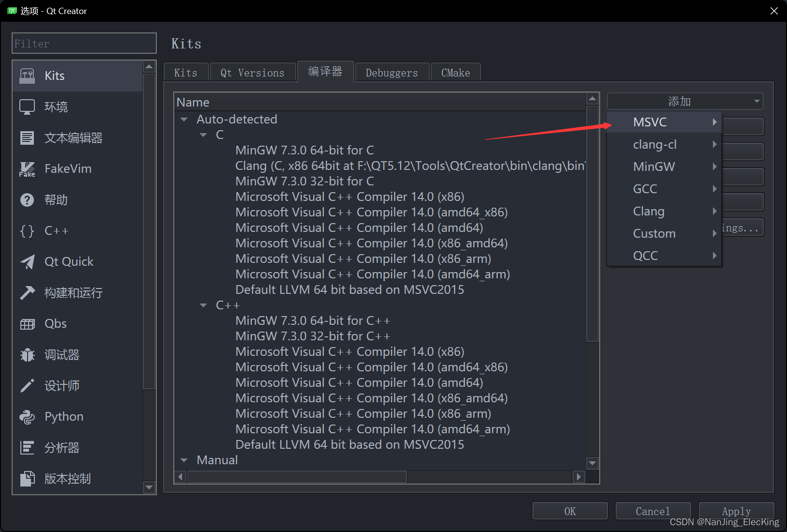Viewport: 787px width, 532px height.
Task: Click compiler list horizontal scroll left arrow
Action: click(181, 477)
